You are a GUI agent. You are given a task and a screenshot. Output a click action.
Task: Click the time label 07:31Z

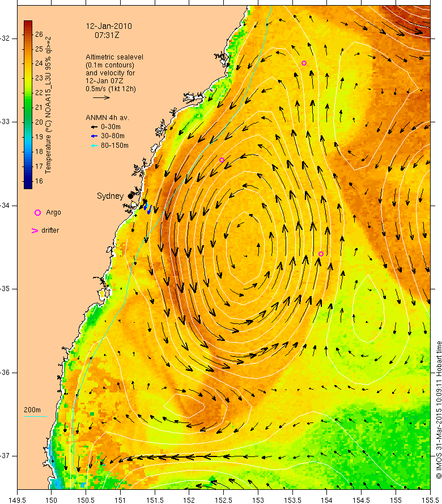107,35
